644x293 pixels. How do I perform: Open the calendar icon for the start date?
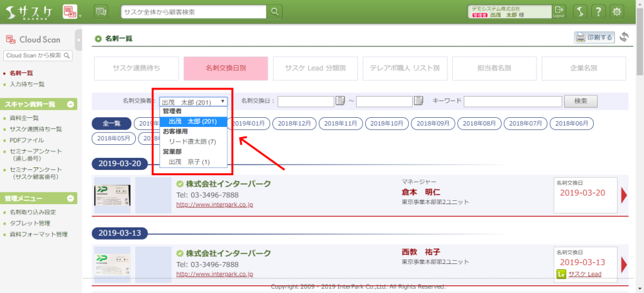click(x=341, y=100)
